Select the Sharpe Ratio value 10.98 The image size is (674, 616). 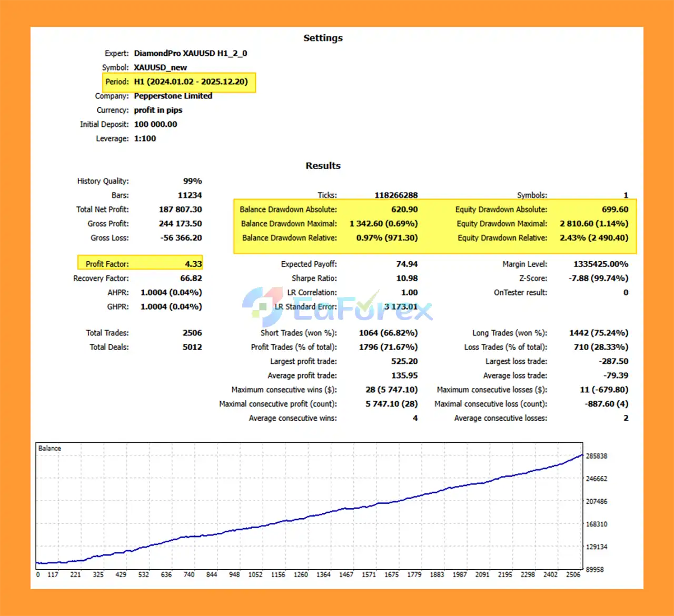point(407,278)
